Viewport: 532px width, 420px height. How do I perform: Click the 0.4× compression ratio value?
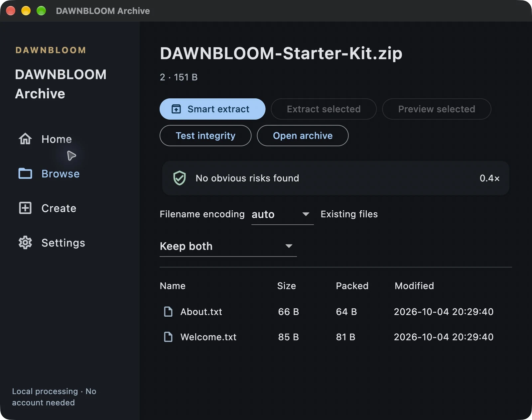(x=489, y=178)
